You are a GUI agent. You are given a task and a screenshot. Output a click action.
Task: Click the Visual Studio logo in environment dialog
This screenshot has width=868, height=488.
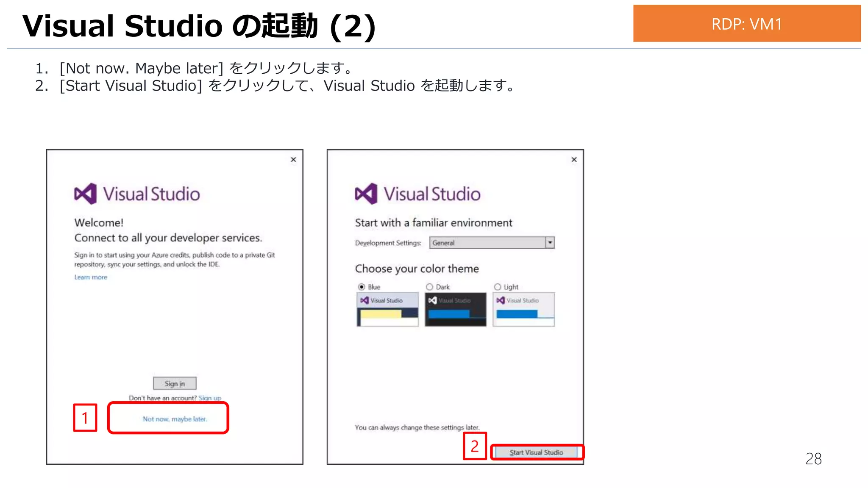click(x=417, y=194)
